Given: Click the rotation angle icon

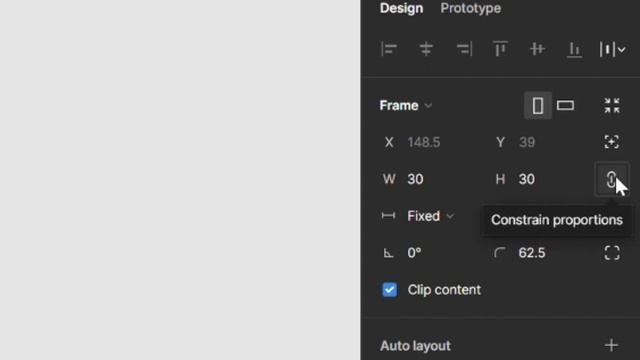Looking at the screenshot, I should coord(389,253).
